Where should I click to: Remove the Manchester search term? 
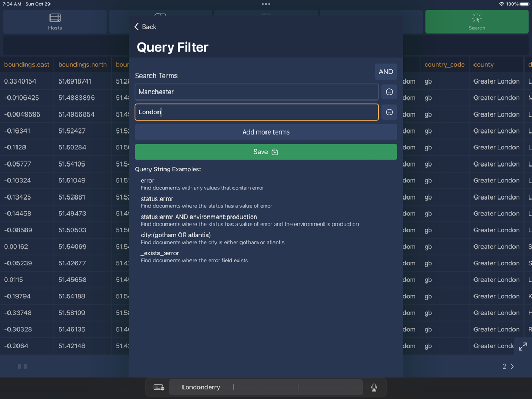(389, 92)
